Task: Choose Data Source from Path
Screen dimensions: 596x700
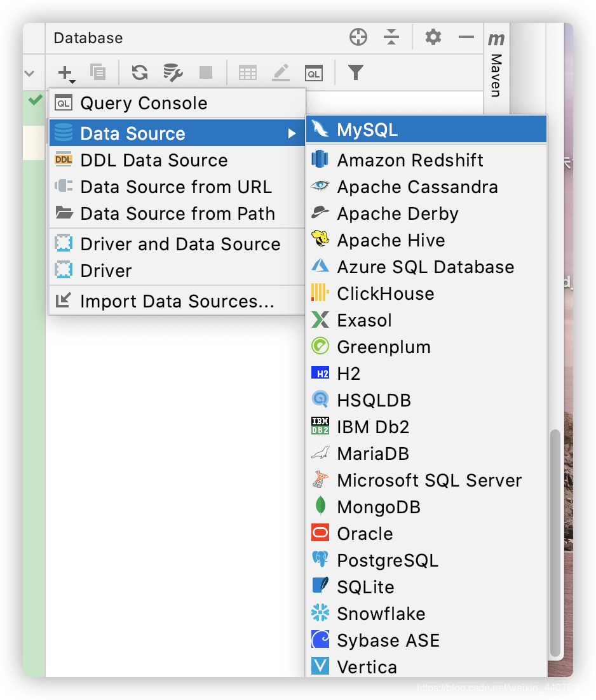Action: tap(177, 213)
